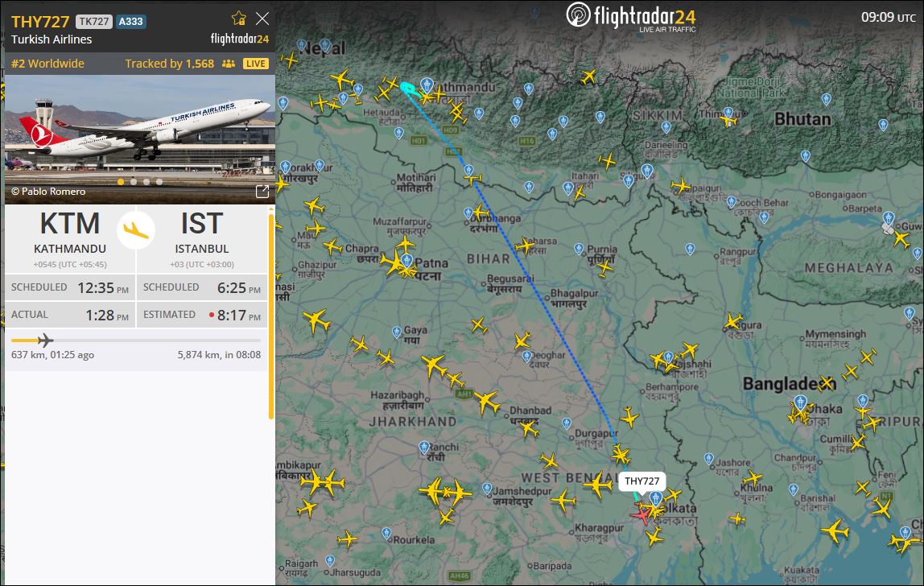Click the red THY727 aircraft icon
The image size is (924, 586).
641,514
